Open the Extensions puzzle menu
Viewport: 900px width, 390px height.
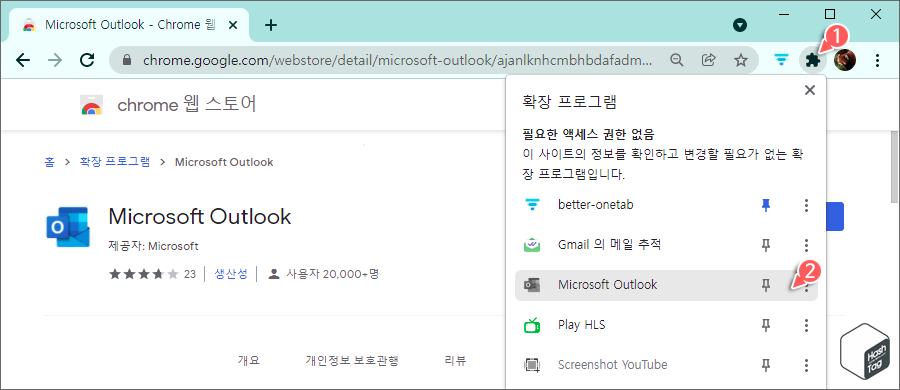tap(812, 60)
